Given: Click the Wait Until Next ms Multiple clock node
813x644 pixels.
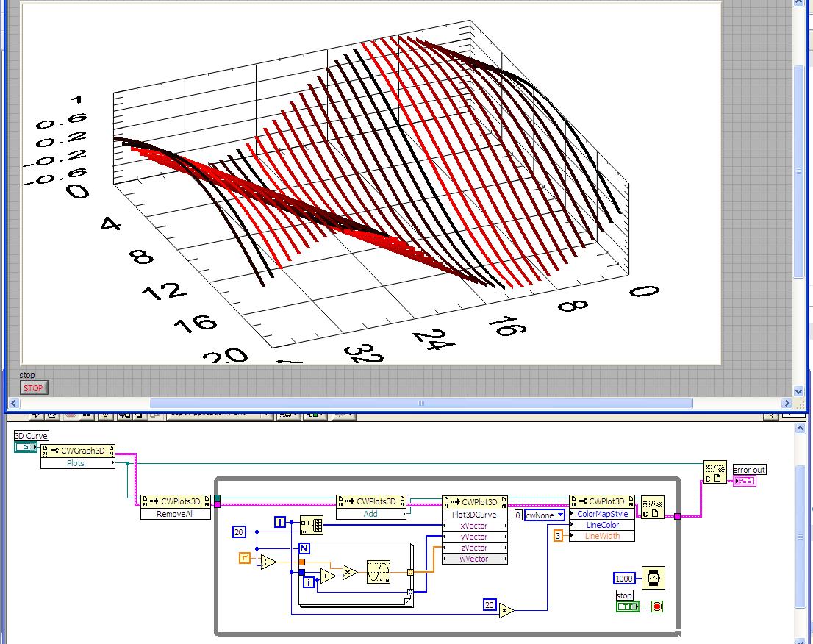Looking at the screenshot, I should pos(652,578).
